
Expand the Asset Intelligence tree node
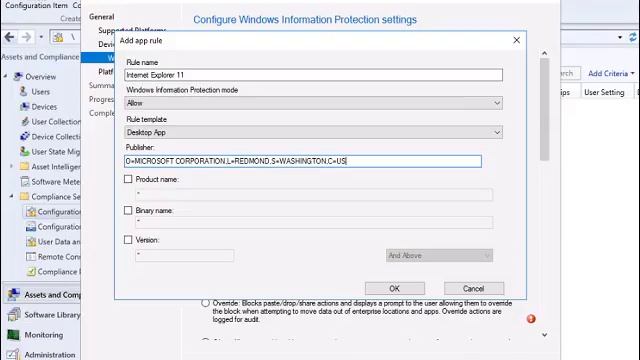coord(11,166)
